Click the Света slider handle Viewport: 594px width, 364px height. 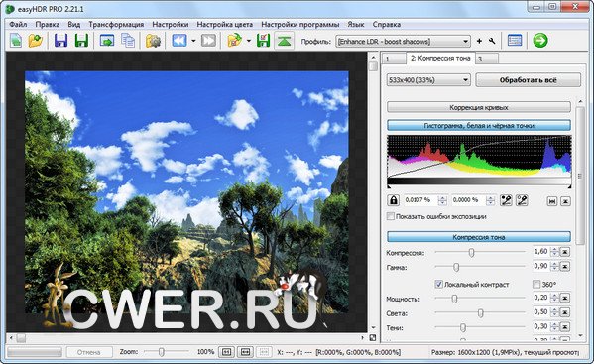pyautogui.click(x=480, y=313)
